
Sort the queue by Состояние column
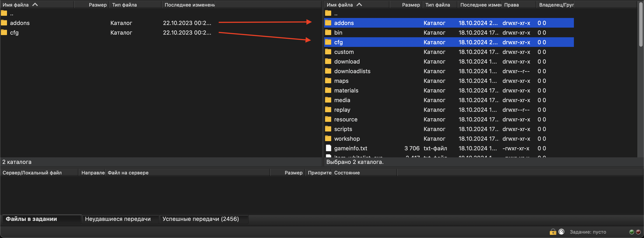point(347,173)
